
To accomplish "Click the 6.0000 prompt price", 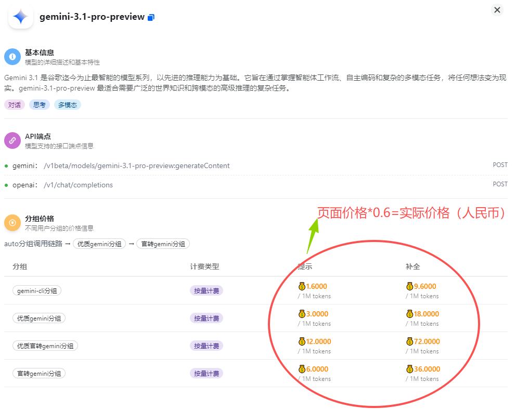I will pos(317,370).
